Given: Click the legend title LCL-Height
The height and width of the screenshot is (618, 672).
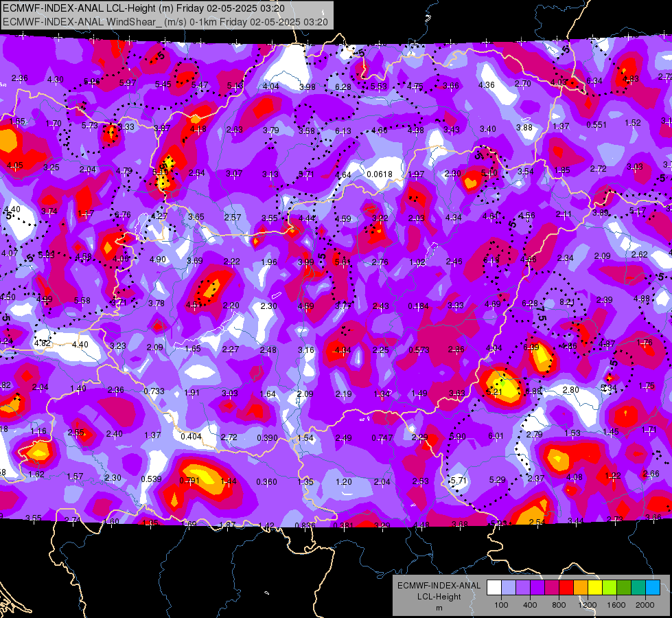Looking at the screenshot, I should [x=439, y=597].
